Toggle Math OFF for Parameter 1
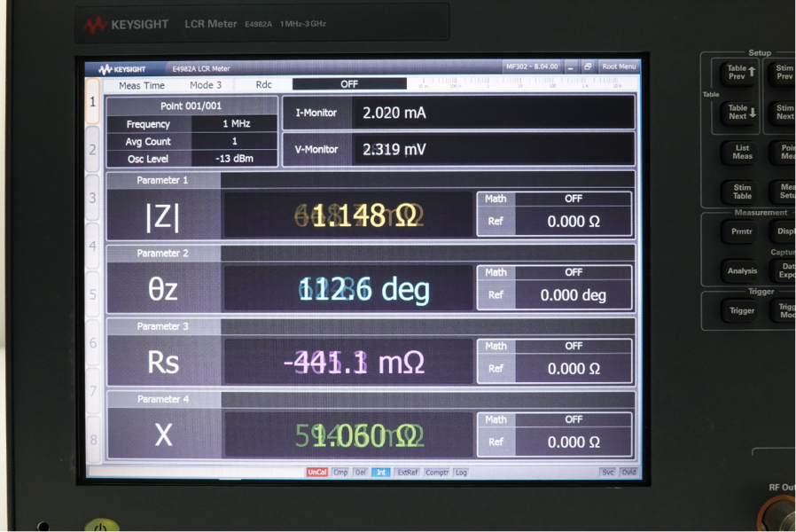Screen dimensions: 796x532 573,199
